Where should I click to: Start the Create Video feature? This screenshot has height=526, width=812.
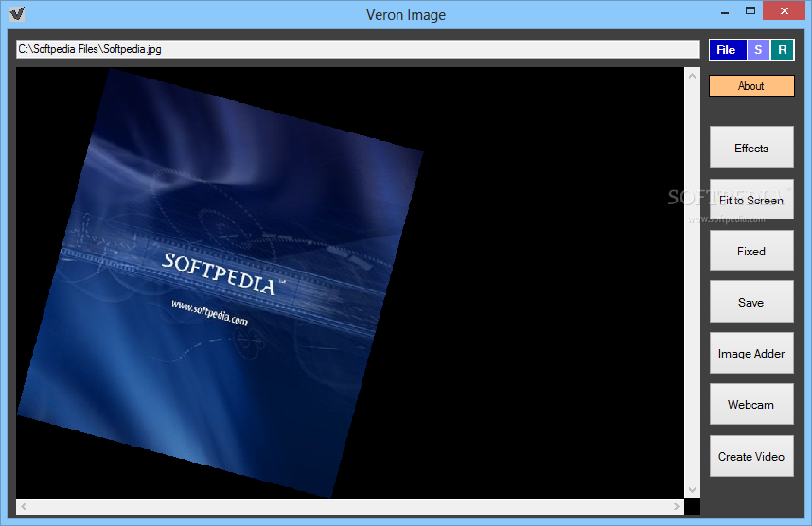(751, 456)
